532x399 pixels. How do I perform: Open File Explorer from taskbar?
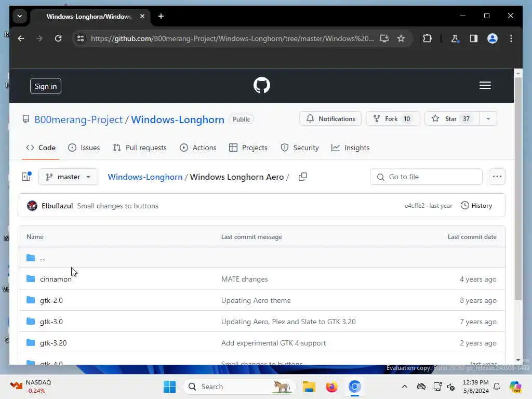(309, 387)
